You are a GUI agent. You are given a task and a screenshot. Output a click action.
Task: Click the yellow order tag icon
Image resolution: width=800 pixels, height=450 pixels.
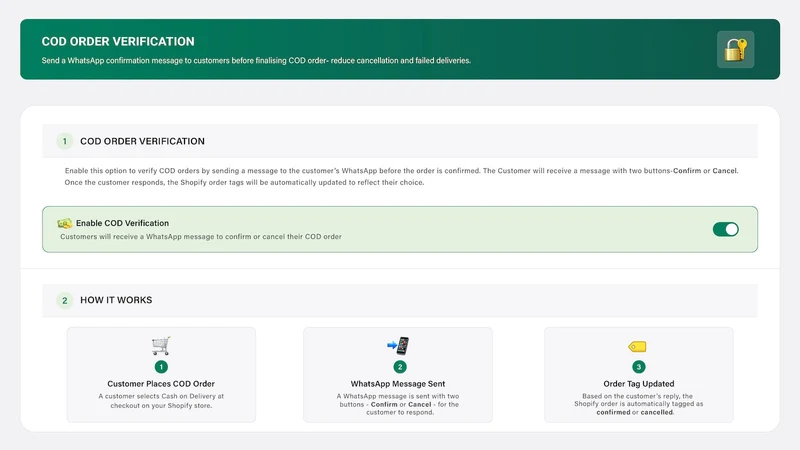[637, 347]
